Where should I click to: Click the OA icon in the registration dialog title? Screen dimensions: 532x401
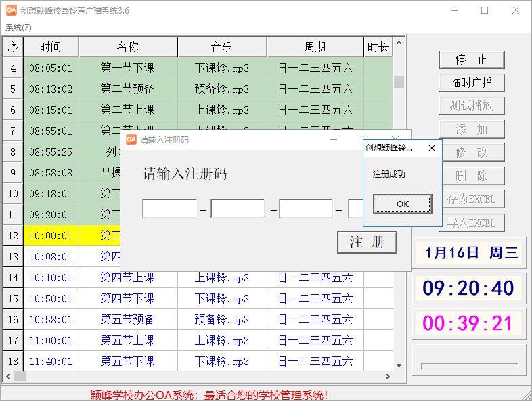pos(131,139)
